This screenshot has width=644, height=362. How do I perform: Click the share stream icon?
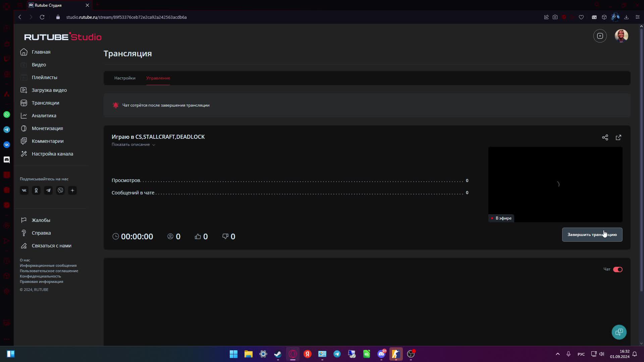pyautogui.click(x=605, y=137)
